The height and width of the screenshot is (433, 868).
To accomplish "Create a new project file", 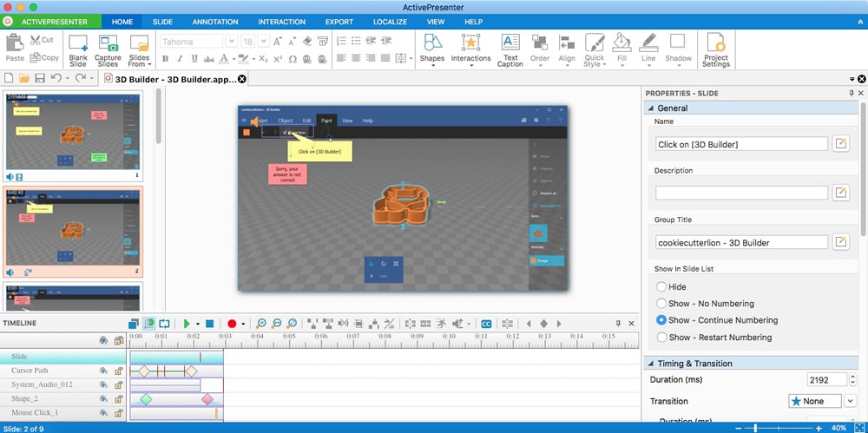I will coord(9,78).
